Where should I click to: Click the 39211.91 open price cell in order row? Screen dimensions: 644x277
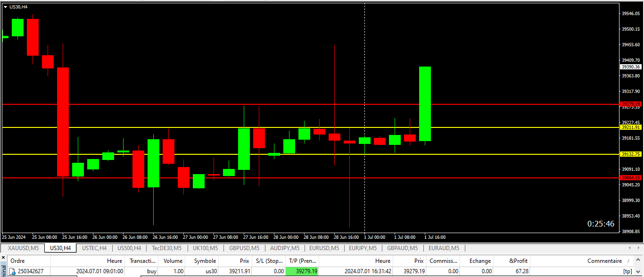[x=239, y=271]
